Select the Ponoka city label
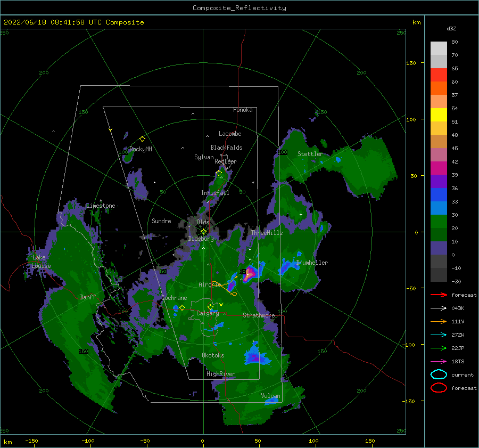 tap(243, 110)
